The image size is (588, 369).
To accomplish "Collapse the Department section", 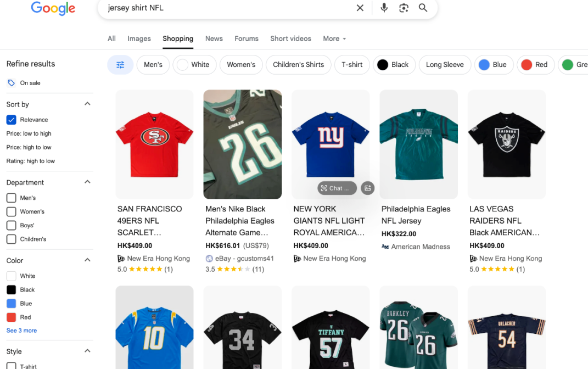I will pyautogui.click(x=87, y=182).
